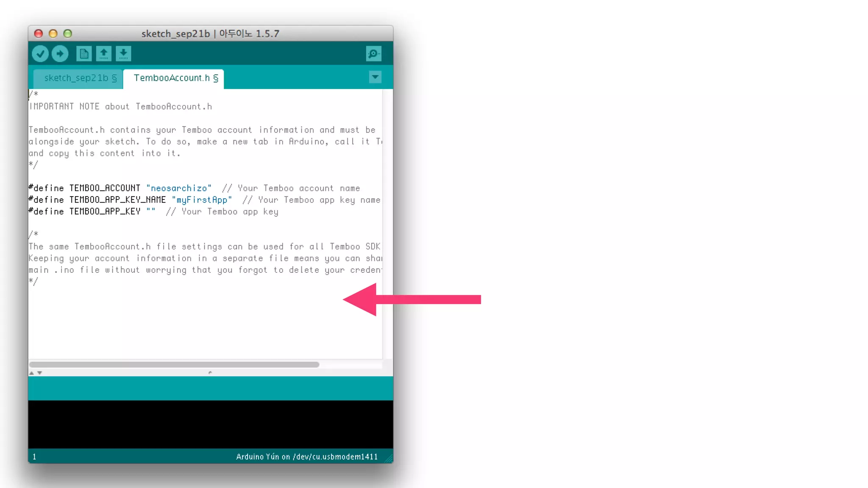Minimize window using the yellow button
Viewport: 868px width, 488px height.
[53, 33]
